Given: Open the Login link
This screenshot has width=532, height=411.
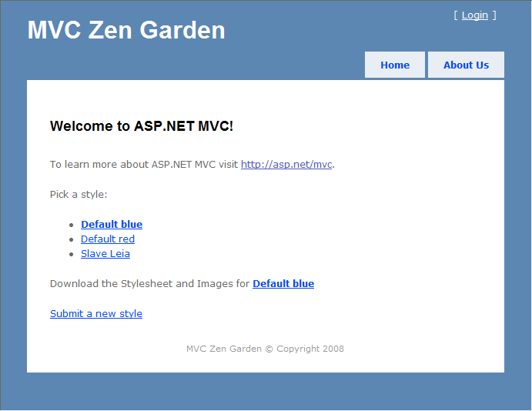Looking at the screenshot, I should coord(475,15).
